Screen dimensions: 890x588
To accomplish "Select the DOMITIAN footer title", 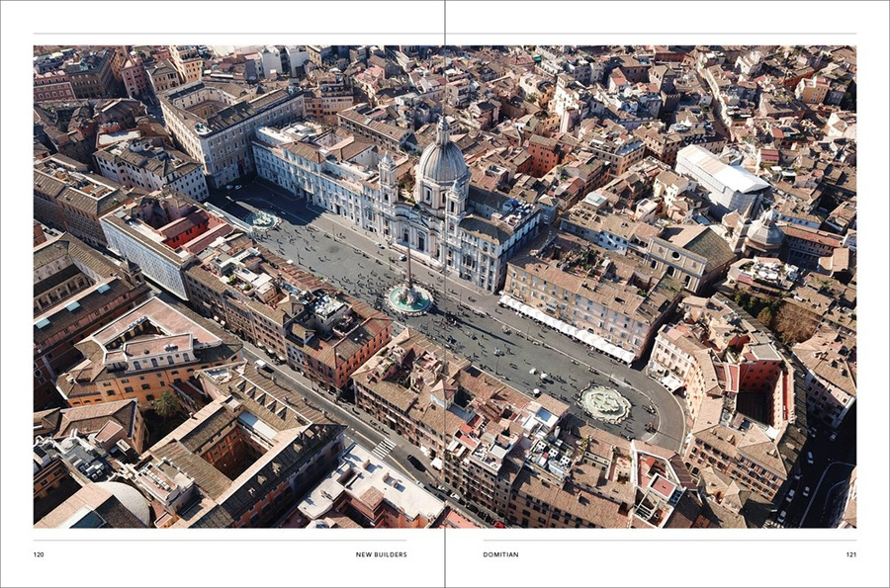I will 500,554.
